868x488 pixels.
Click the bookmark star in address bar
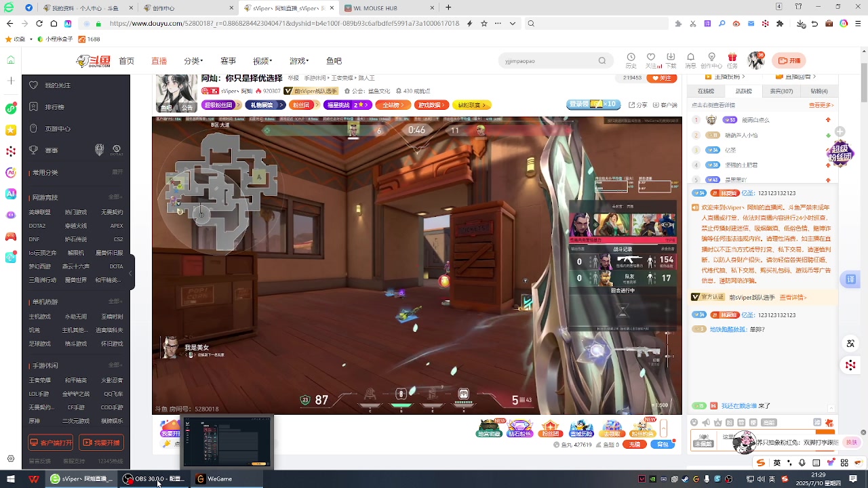[484, 23]
